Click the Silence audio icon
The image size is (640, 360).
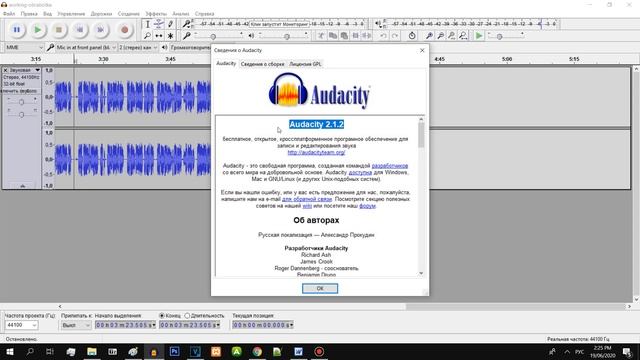click(x=367, y=36)
